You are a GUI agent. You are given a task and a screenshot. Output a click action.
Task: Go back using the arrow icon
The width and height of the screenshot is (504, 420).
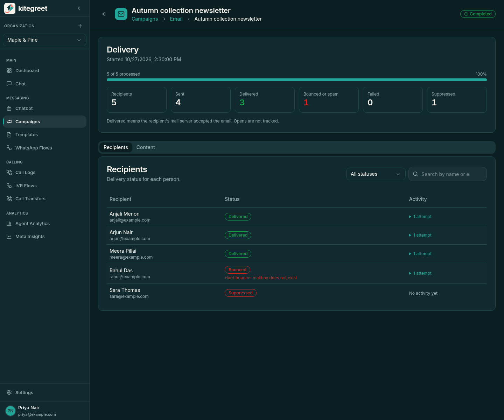tap(104, 14)
